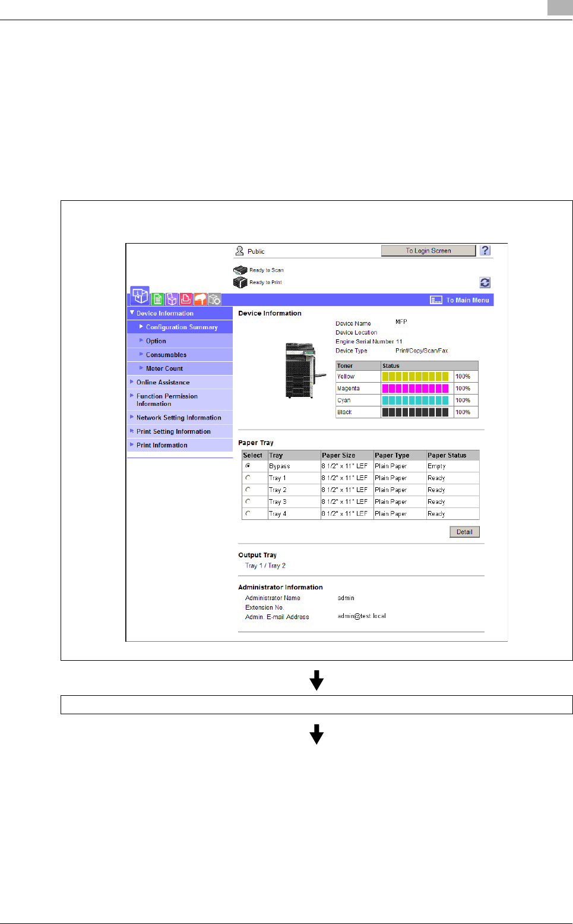573x924 pixels.
Task: Select the Tray 3 radio button
Action: pos(248,502)
